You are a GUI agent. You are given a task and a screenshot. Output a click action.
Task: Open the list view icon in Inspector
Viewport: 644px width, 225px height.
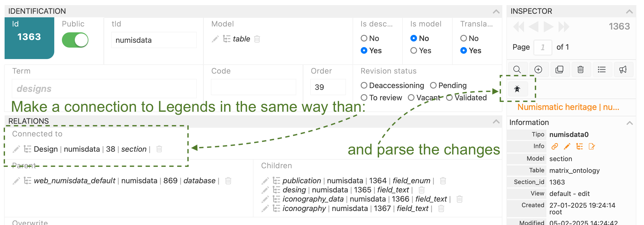click(x=601, y=69)
